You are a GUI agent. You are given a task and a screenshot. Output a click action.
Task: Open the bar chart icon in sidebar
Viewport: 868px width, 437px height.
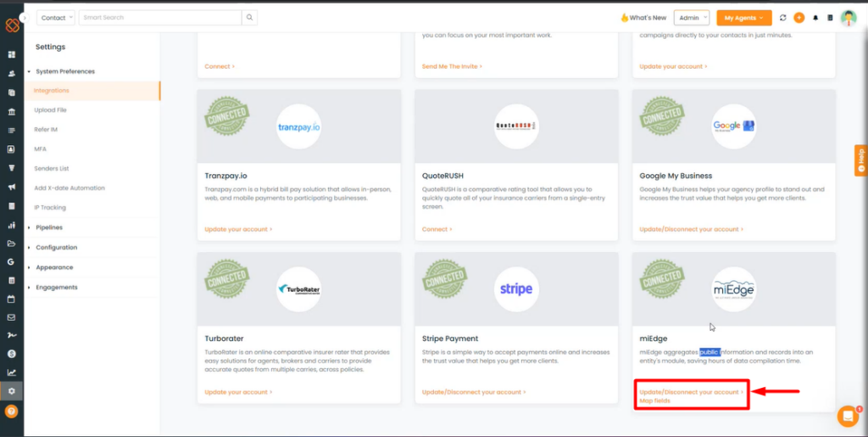pos(12,225)
